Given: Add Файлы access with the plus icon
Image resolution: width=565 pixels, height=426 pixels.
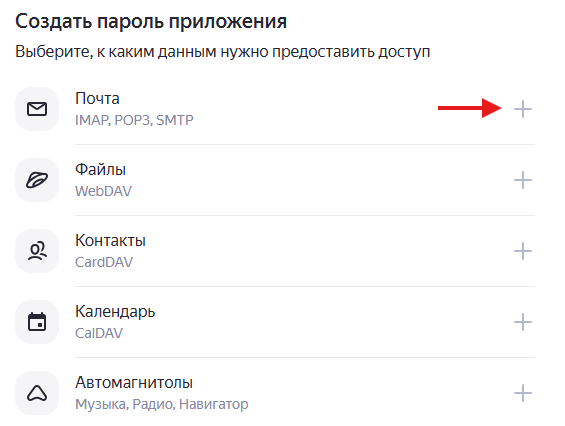Looking at the screenshot, I should tap(522, 180).
